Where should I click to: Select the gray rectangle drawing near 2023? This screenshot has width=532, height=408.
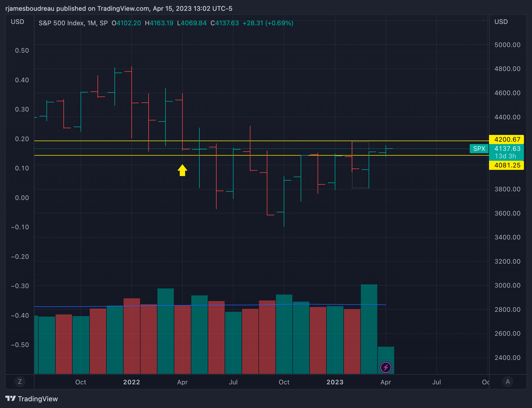(x=360, y=188)
